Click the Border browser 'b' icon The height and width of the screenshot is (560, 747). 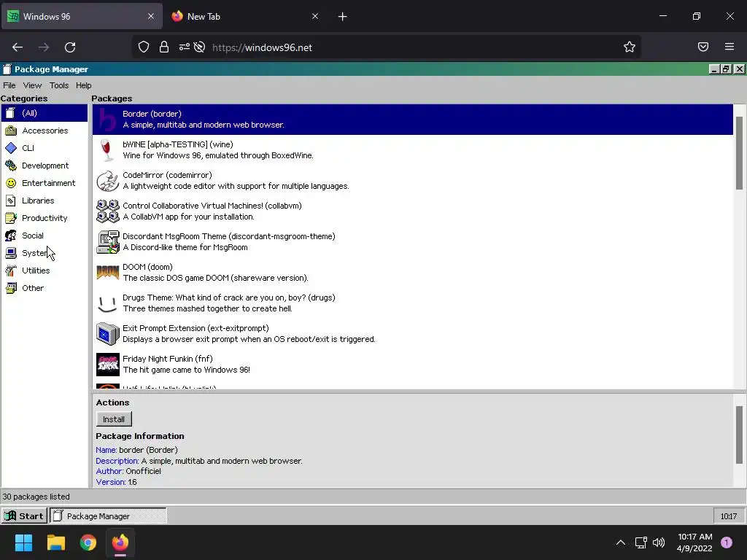(x=108, y=120)
